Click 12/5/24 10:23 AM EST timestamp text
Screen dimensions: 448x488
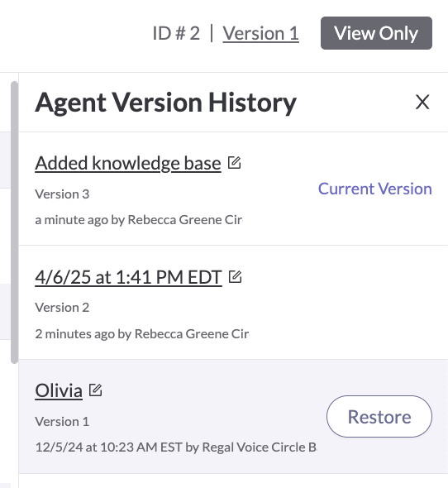tap(109, 447)
